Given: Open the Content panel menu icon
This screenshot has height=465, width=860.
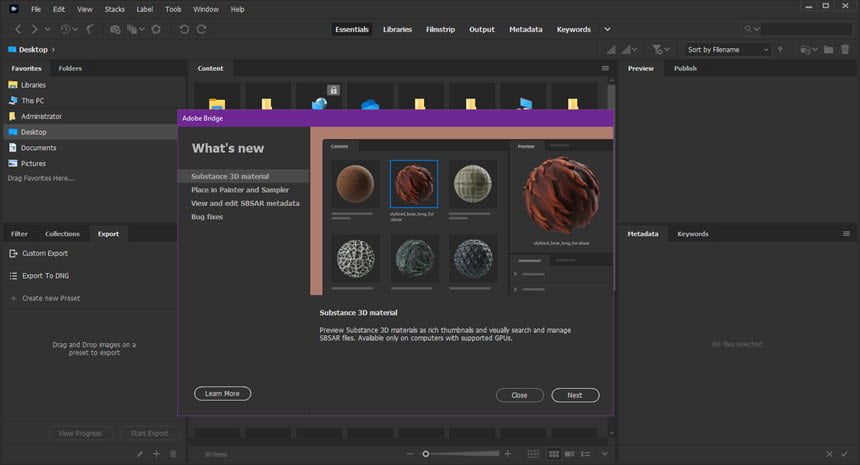Looking at the screenshot, I should click(605, 69).
